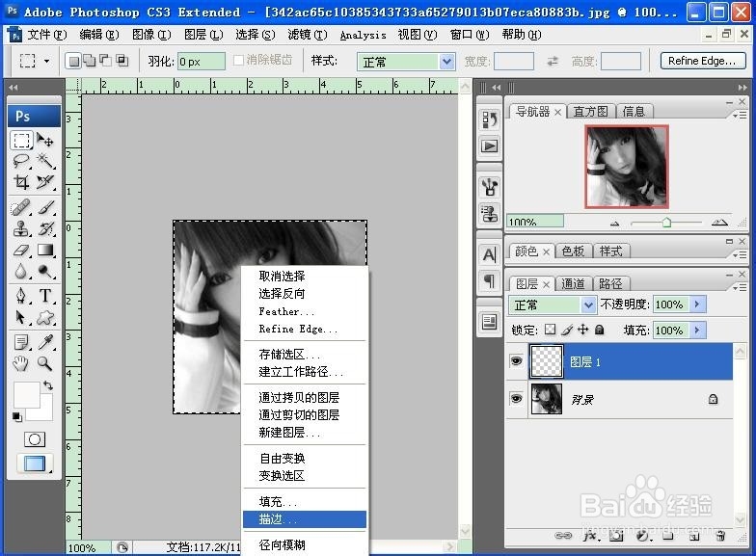Select the Blur tool
Viewport: 756px width, 556px height.
coord(21,272)
